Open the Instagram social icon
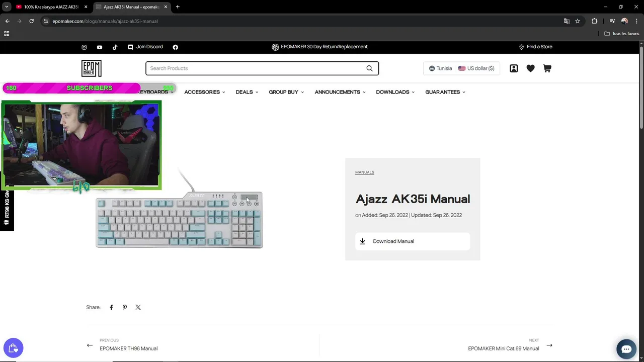Screen dimensions: 644x362 coord(84,47)
